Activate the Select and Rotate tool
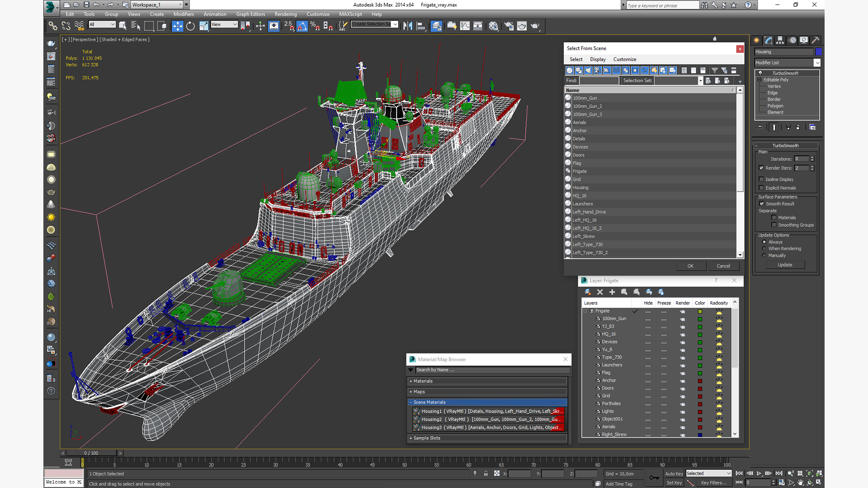868x488 pixels. (x=190, y=26)
